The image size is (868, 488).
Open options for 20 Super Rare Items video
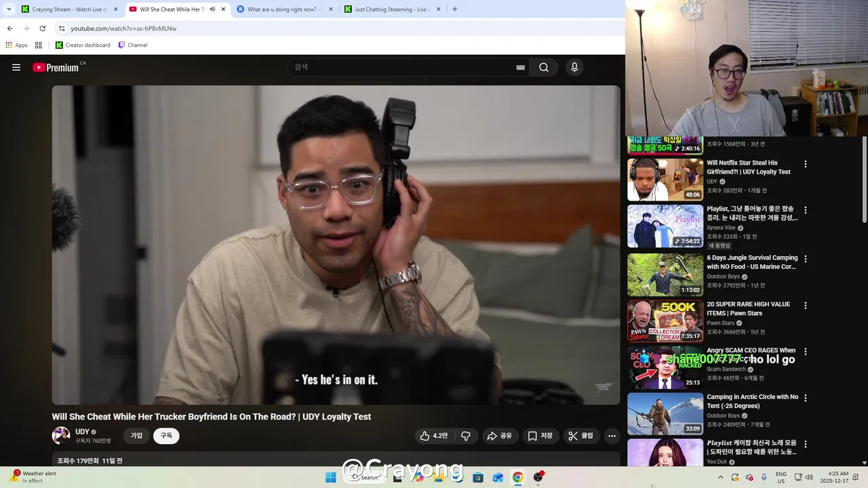(x=806, y=306)
